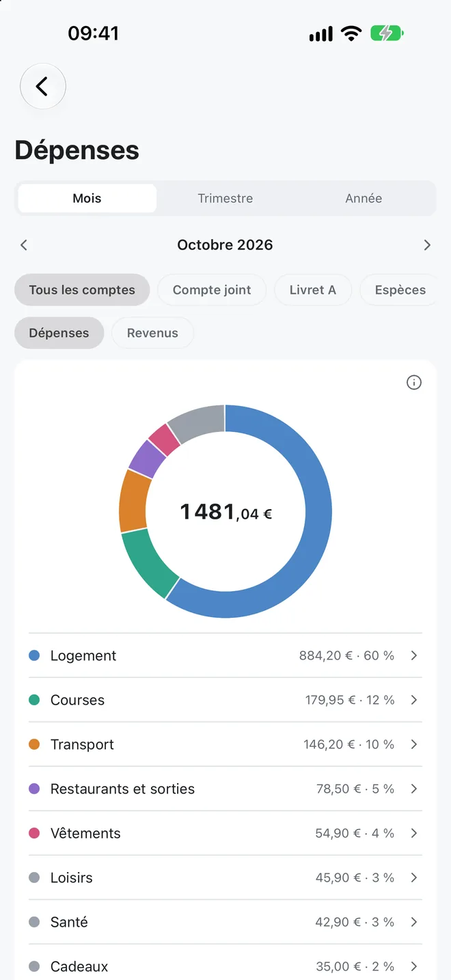
Task: Go to next month arrow
Action: (427, 245)
